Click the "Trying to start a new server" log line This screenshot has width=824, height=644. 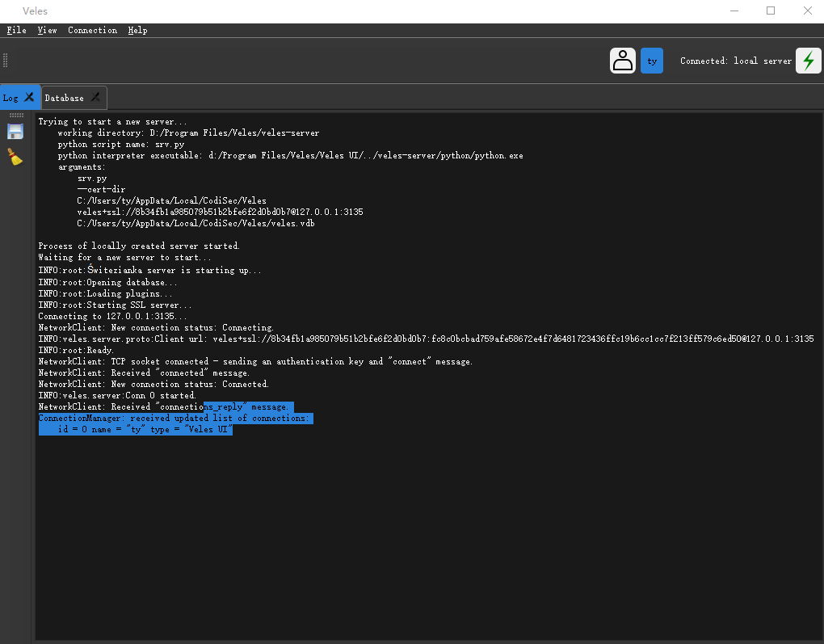[x=112, y=121]
